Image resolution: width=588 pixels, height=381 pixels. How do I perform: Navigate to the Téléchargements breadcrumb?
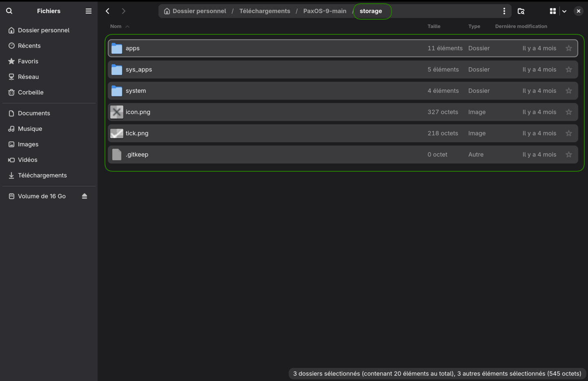tap(265, 11)
